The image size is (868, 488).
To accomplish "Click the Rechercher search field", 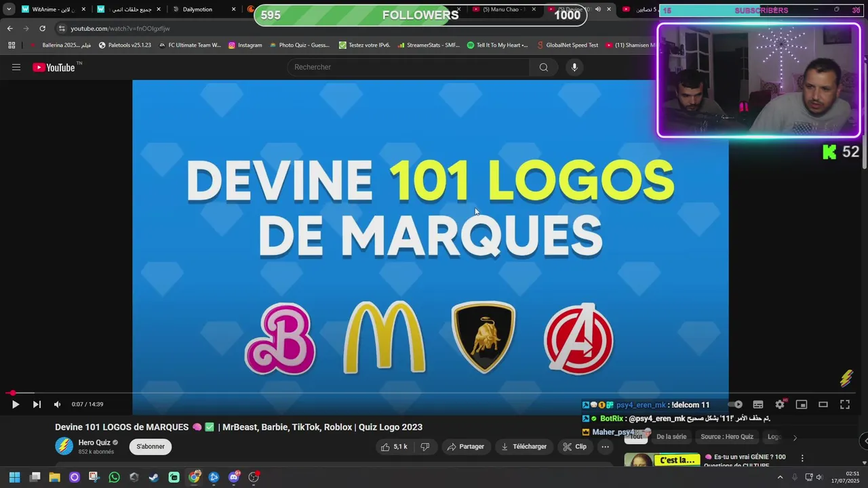I will (x=408, y=67).
